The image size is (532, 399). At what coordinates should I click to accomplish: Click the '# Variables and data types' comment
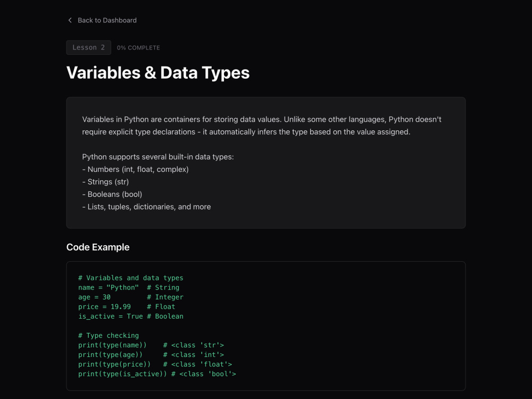click(x=131, y=278)
